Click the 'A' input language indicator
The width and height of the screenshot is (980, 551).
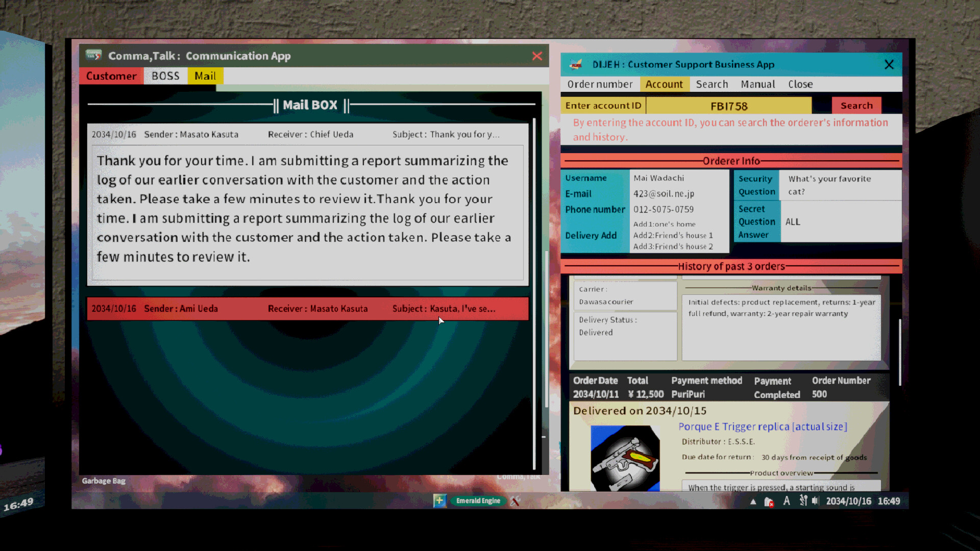[787, 501]
